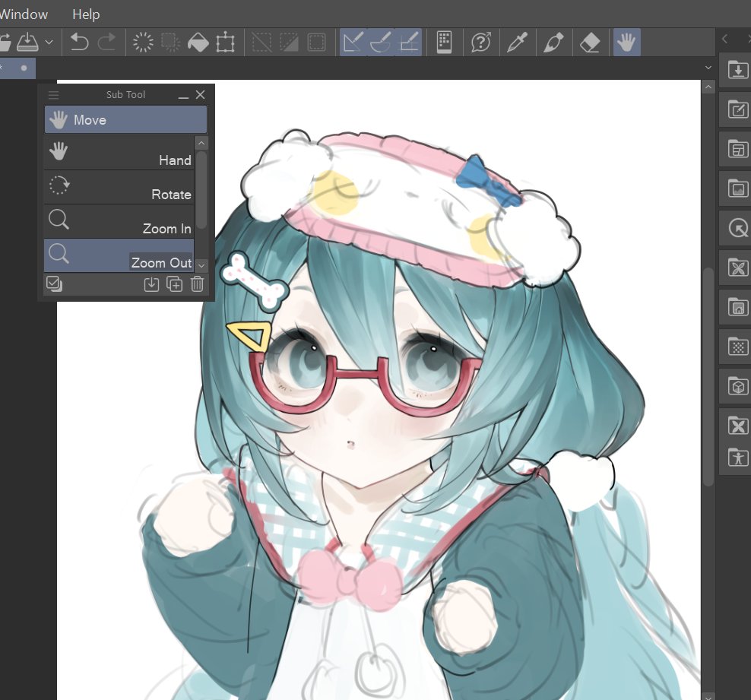Redo the last undone action

(107, 42)
